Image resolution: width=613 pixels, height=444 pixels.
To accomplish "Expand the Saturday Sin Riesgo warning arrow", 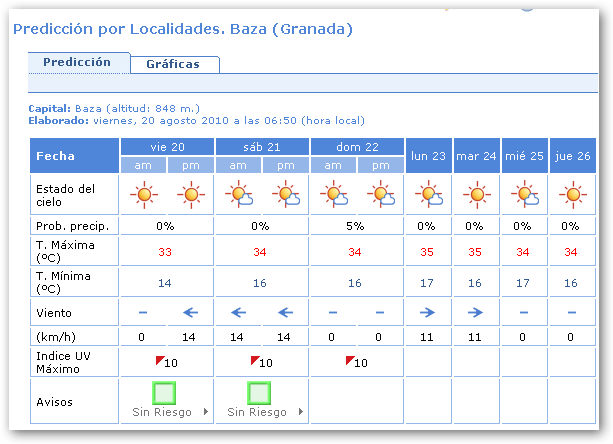I will click(301, 412).
